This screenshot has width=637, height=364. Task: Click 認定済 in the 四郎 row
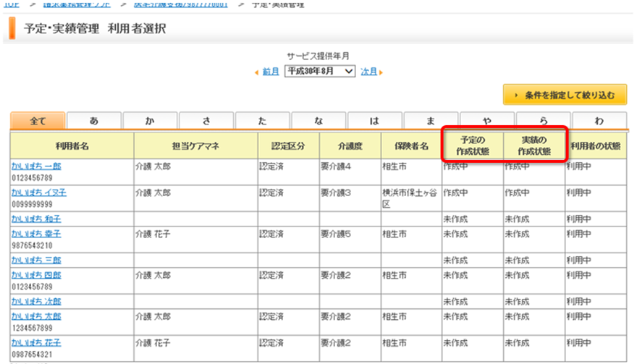271,276
